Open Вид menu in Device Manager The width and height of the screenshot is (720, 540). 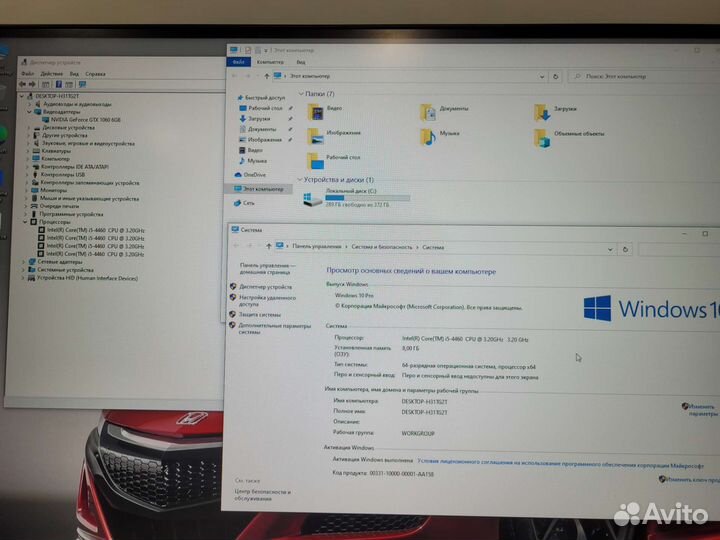pos(74,73)
